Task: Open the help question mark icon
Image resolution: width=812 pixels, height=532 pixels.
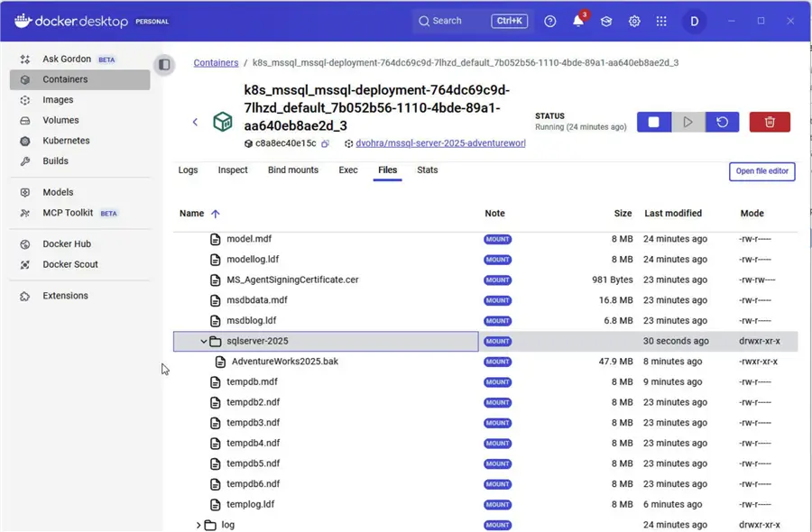Action: pos(550,22)
